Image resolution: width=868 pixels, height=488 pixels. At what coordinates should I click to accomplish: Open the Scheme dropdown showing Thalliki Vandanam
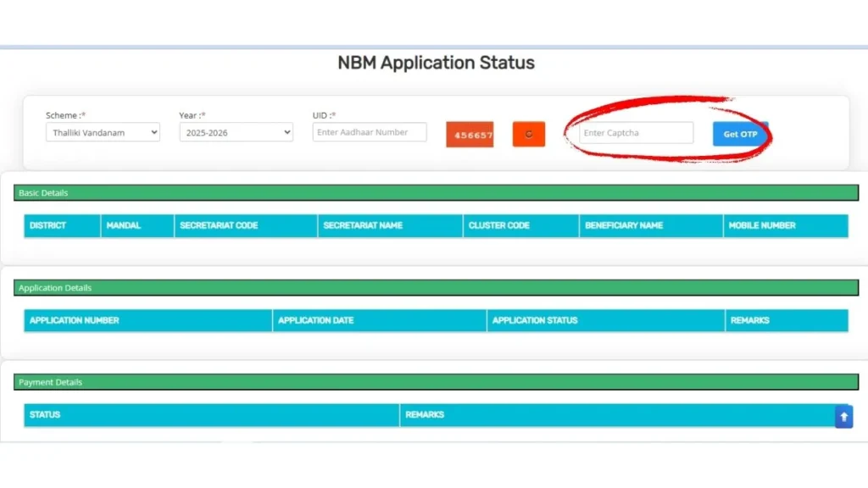[x=103, y=132]
